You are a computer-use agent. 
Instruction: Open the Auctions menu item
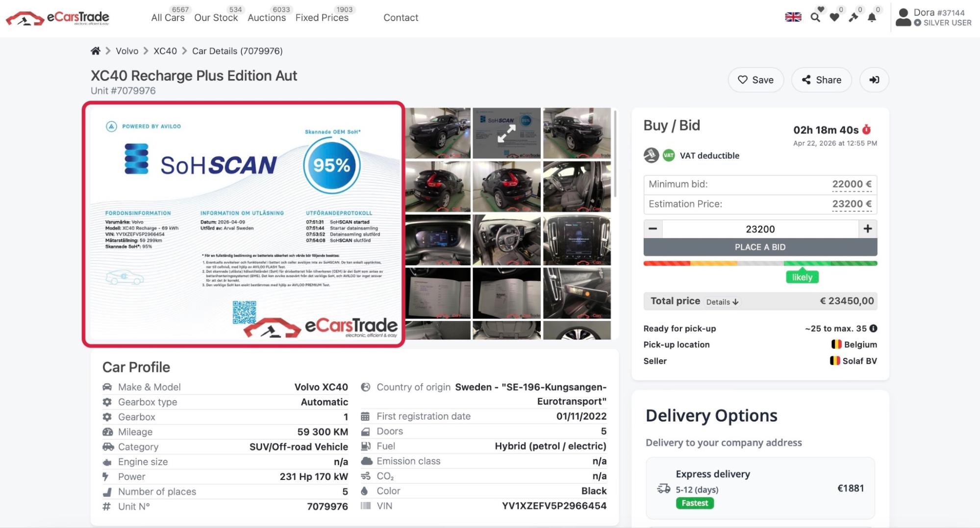click(266, 18)
